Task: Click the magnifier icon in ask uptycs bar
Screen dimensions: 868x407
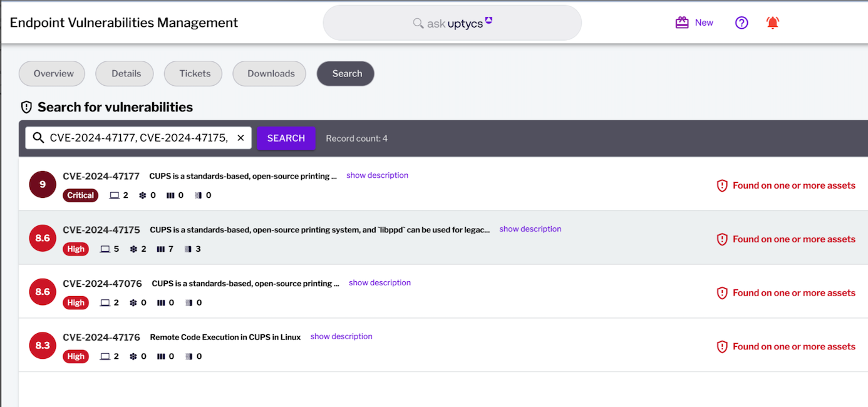Action: click(x=418, y=23)
